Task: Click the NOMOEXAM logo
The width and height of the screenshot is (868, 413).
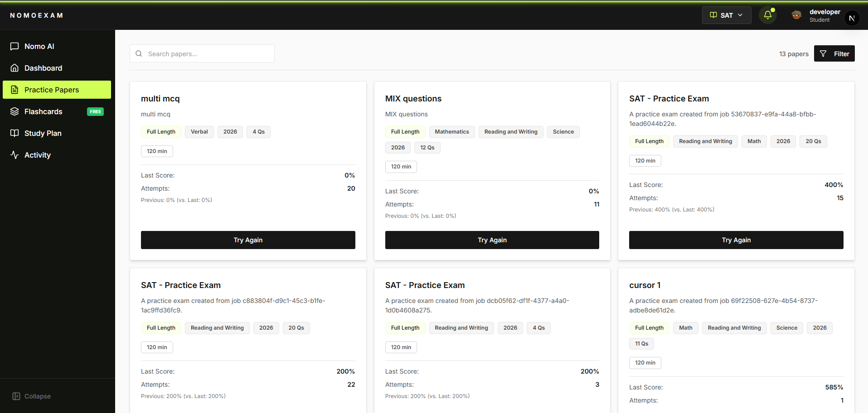Action: pyautogui.click(x=37, y=15)
